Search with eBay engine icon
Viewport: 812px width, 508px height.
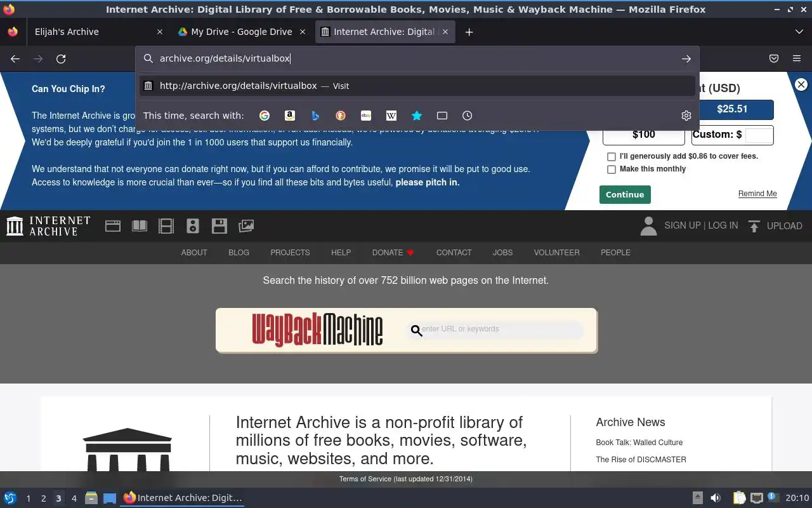(x=366, y=116)
